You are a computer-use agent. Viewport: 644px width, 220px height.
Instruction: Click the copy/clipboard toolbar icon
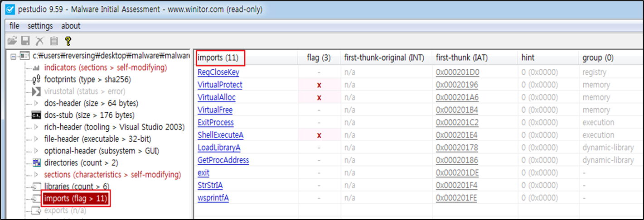[54, 41]
